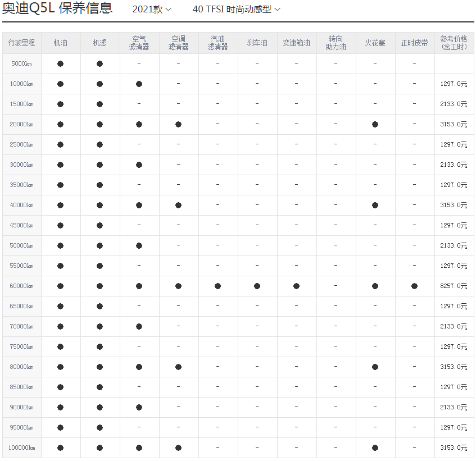Click the 3153.0元 price in 20000km row
Image resolution: width=476 pixels, height=461 pixels.
pyautogui.click(x=454, y=124)
